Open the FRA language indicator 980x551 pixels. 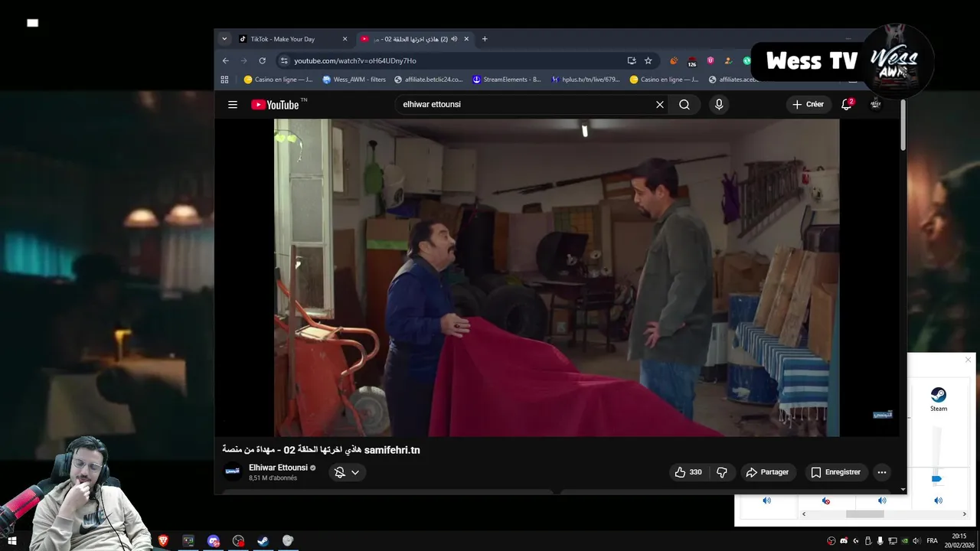click(x=932, y=540)
